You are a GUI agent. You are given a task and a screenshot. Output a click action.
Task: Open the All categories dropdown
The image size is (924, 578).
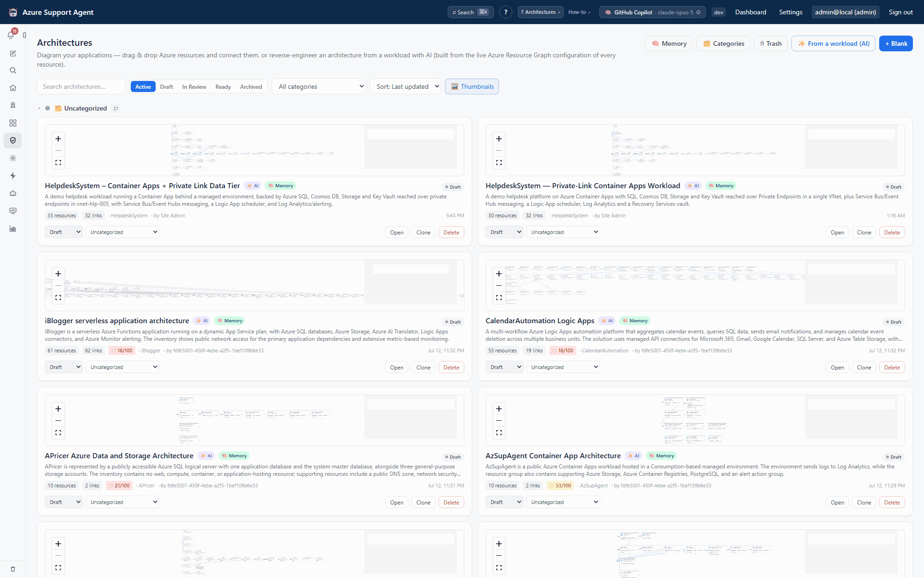tap(319, 86)
